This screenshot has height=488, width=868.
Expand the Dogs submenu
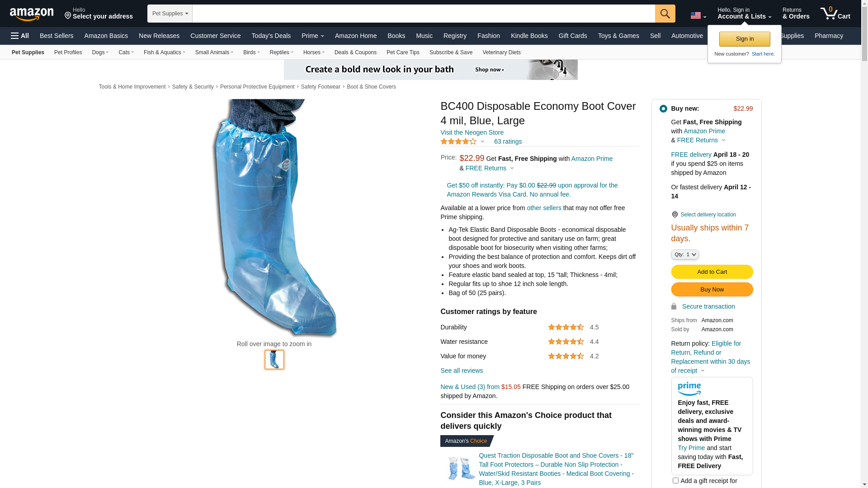point(100,52)
